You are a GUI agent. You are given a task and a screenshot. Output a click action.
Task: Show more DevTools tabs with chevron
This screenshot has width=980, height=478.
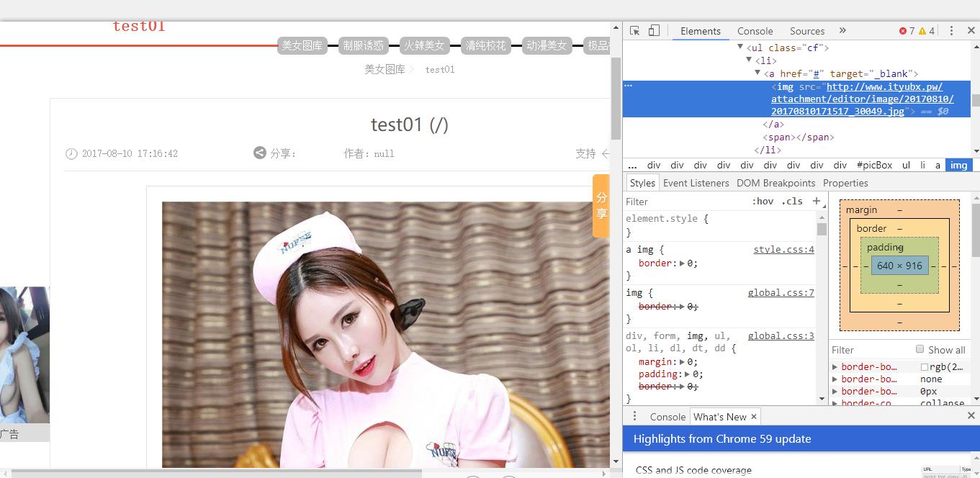click(x=842, y=31)
